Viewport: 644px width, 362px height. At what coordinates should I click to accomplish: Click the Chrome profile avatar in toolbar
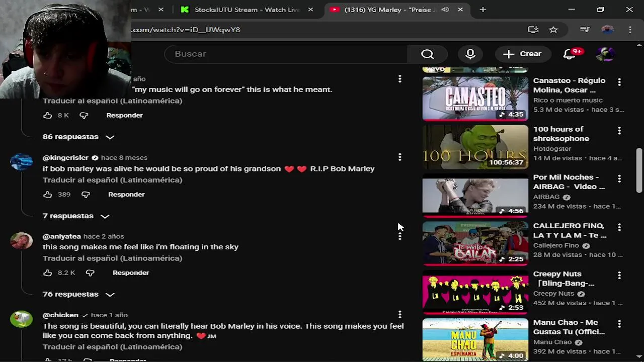(607, 30)
